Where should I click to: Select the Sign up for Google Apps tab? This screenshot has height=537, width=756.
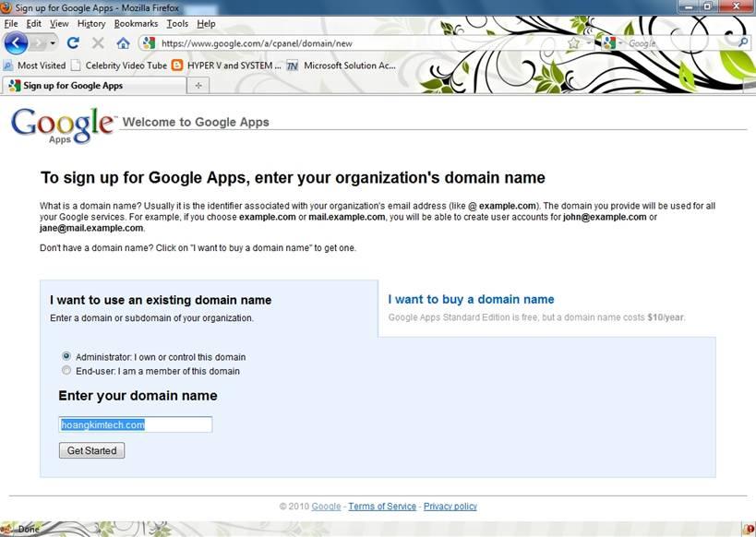pyautogui.click(x=94, y=85)
